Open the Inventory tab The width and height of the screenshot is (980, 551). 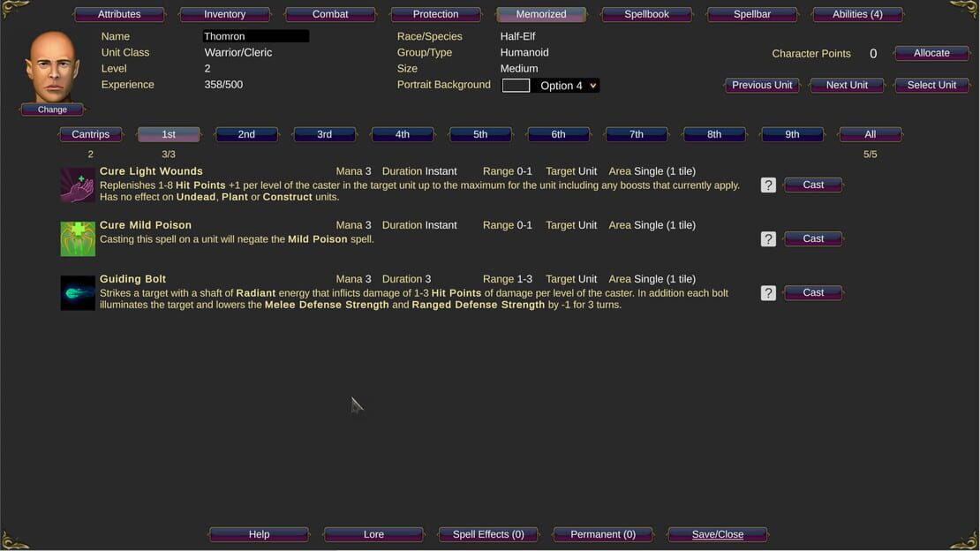point(224,14)
